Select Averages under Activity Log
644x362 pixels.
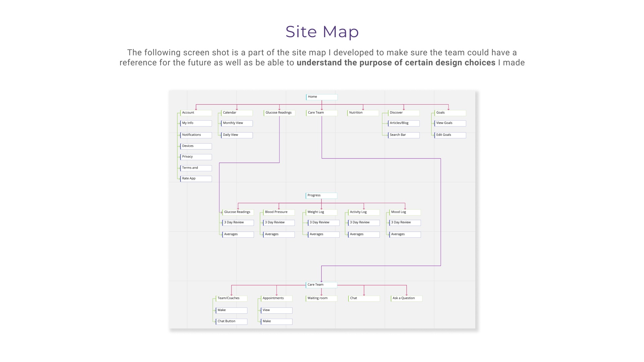364,235
